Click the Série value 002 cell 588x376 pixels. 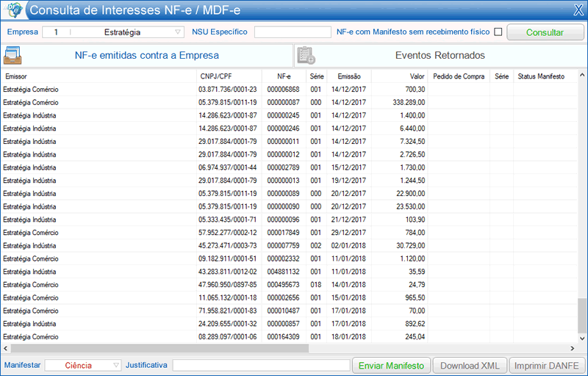click(x=316, y=246)
